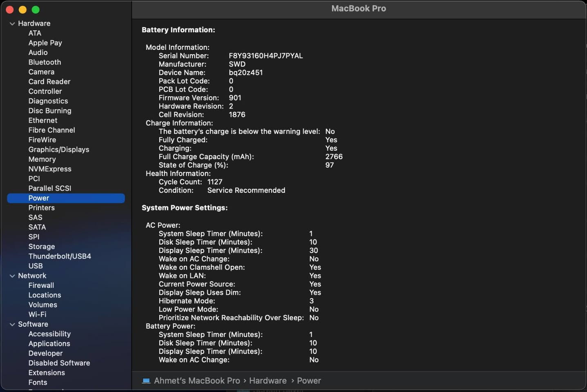This screenshot has width=587, height=392.
Task: Open Diagnostics in the sidebar
Action: tap(48, 101)
